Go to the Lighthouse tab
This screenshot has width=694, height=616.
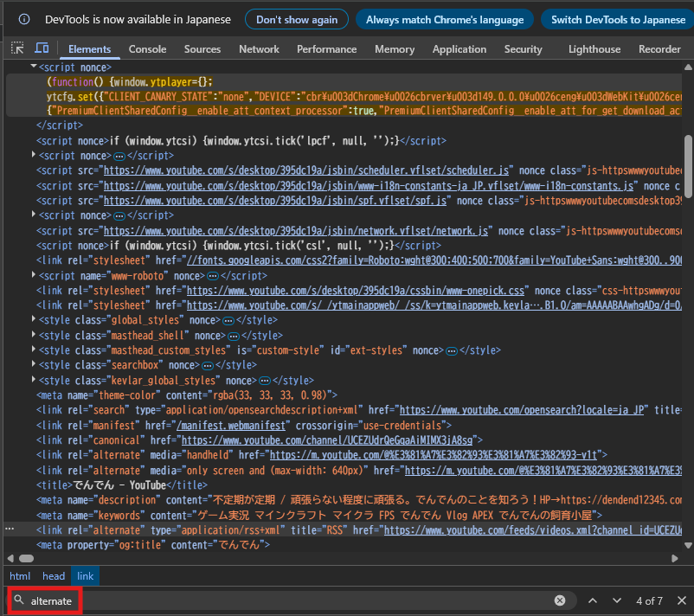click(594, 49)
